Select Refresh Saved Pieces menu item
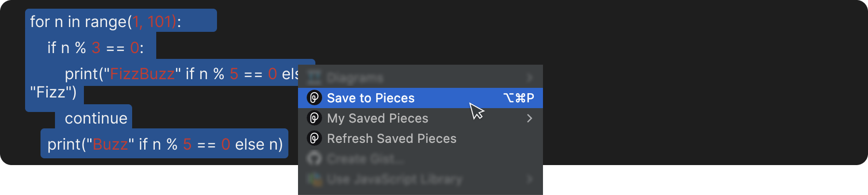The height and width of the screenshot is (195, 868). pyautogui.click(x=392, y=139)
